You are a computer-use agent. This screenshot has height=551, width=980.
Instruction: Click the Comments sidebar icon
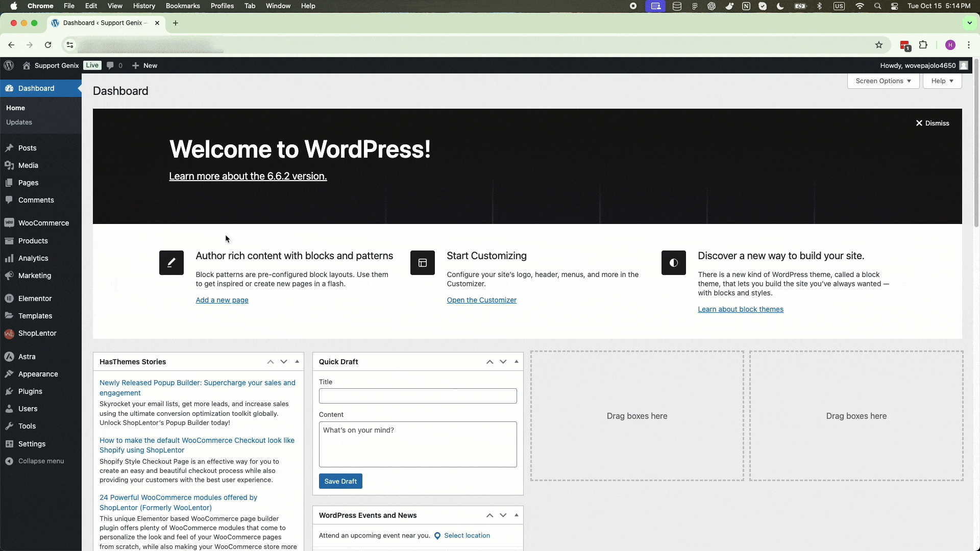9,200
